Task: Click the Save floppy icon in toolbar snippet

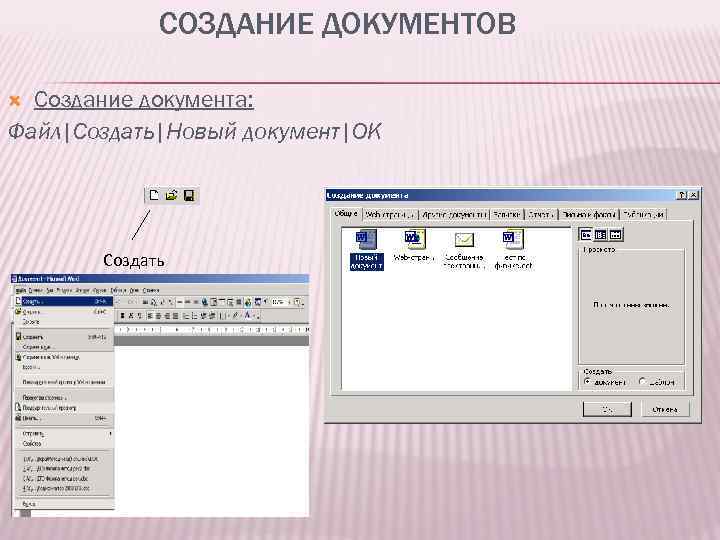Action: pos(189,195)
